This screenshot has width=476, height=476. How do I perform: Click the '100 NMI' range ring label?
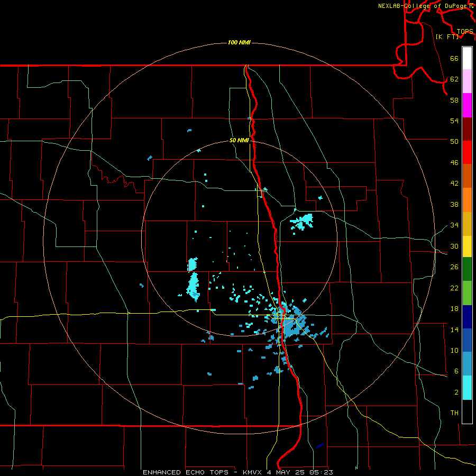239,42
